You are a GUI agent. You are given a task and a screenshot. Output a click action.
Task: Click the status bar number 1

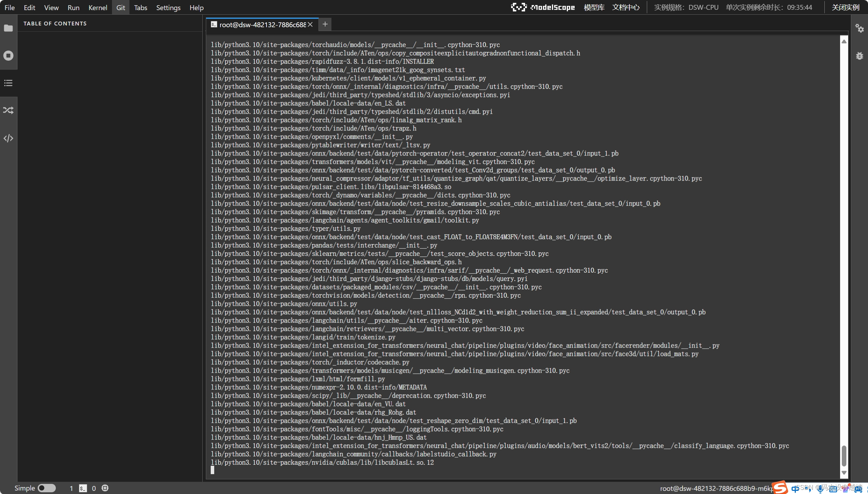(71, 488)
